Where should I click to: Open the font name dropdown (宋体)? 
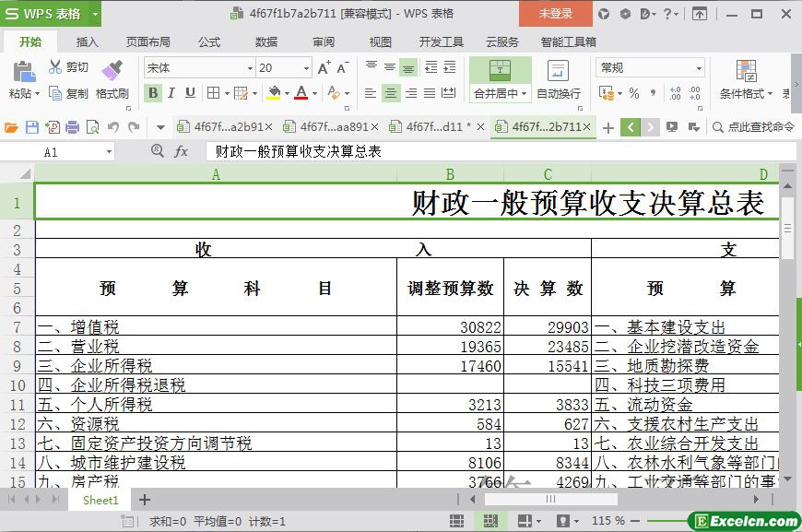click(249, 68)
